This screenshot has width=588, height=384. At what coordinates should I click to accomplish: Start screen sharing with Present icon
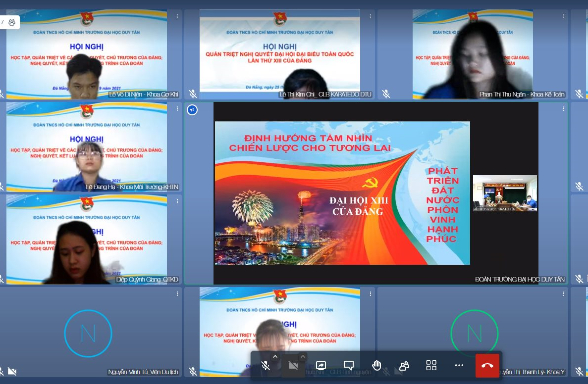point(321,365)
